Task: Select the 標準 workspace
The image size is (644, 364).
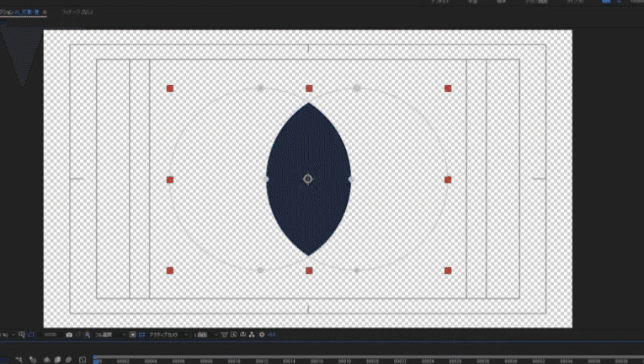Action: point(502,2)
